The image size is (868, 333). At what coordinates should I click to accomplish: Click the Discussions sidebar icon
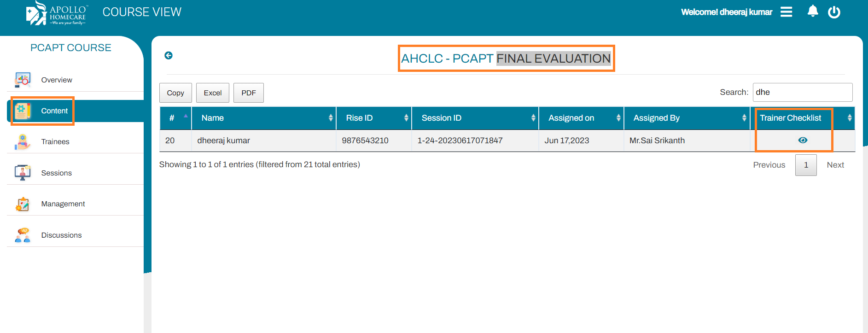[23, 235]
